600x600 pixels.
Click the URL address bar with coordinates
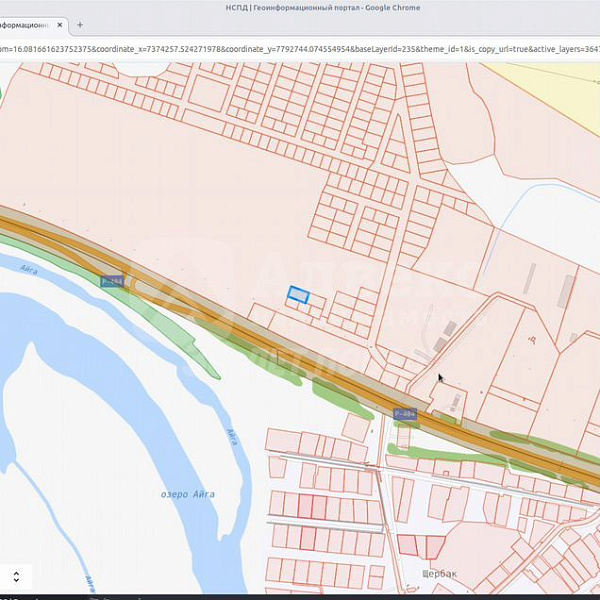300,47
